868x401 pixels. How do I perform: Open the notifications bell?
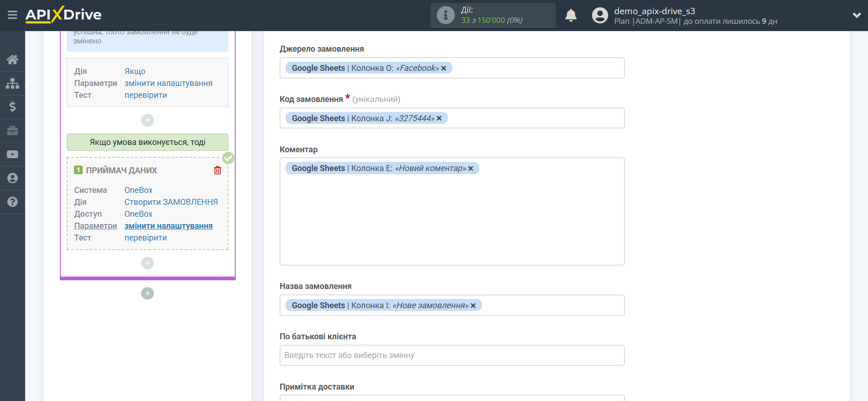click(571, 15)
